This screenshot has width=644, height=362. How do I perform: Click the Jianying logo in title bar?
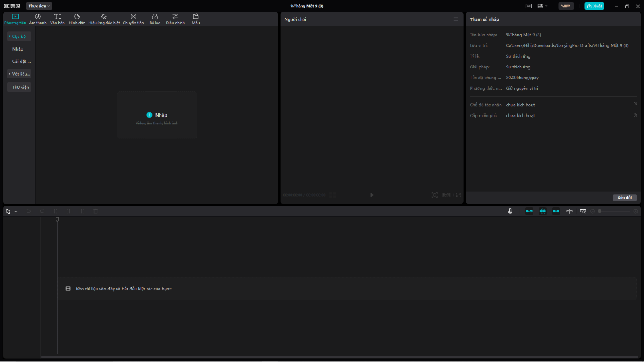point(12,6)
